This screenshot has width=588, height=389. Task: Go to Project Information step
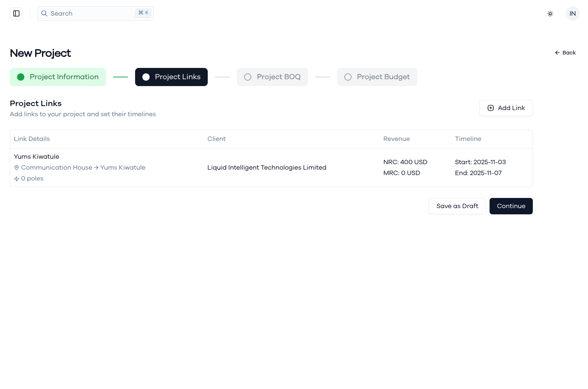point(58,77)
